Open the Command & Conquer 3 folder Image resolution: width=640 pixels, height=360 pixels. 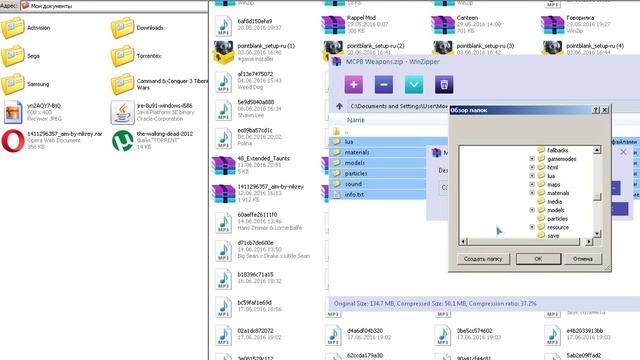[x=159, y=84]
